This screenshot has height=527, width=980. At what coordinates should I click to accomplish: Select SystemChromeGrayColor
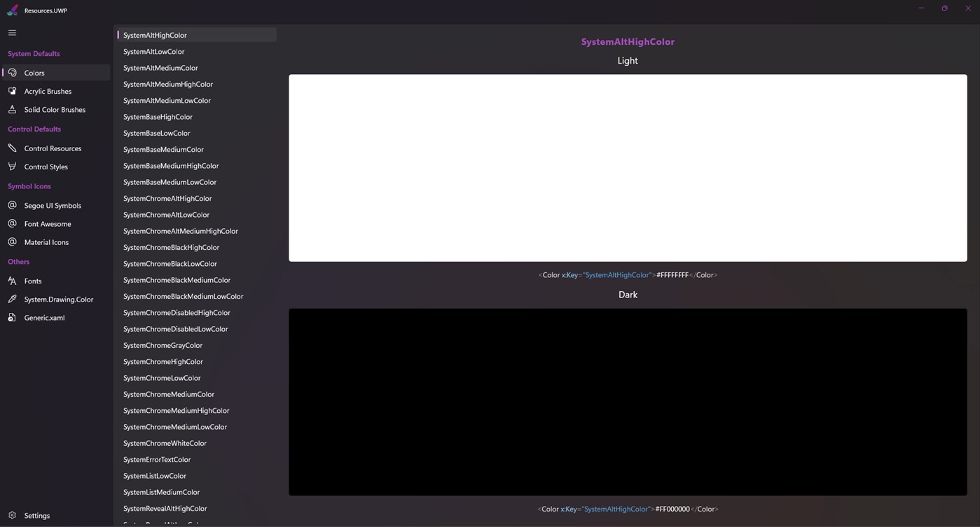pyautogui.click(x=196, y=345)
